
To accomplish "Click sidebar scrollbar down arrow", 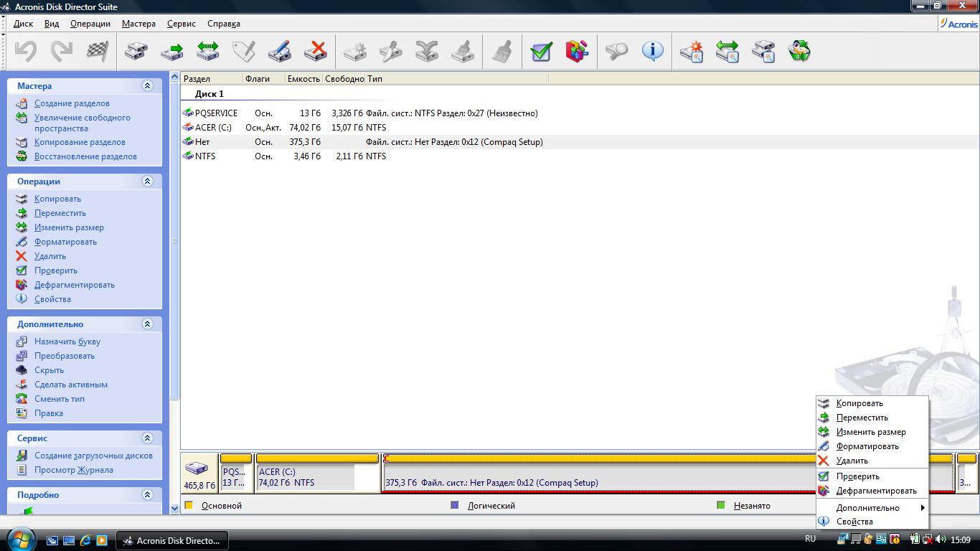I will pos(175,509).
